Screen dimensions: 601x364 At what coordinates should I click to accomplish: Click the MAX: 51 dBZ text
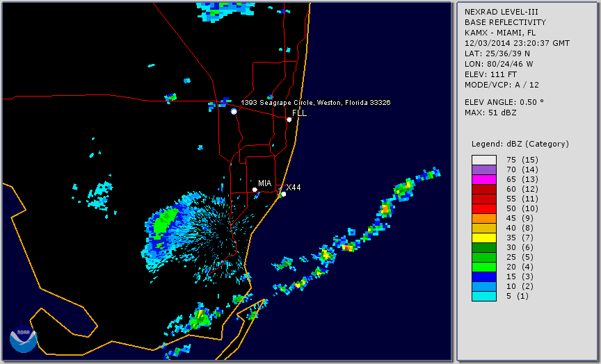(x=490, y=113)
